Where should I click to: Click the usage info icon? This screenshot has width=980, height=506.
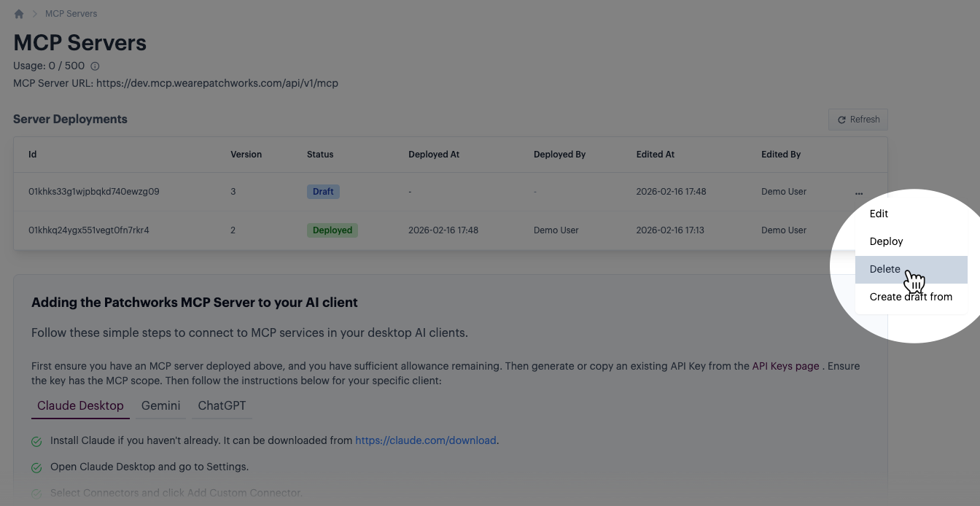[95, 66]
